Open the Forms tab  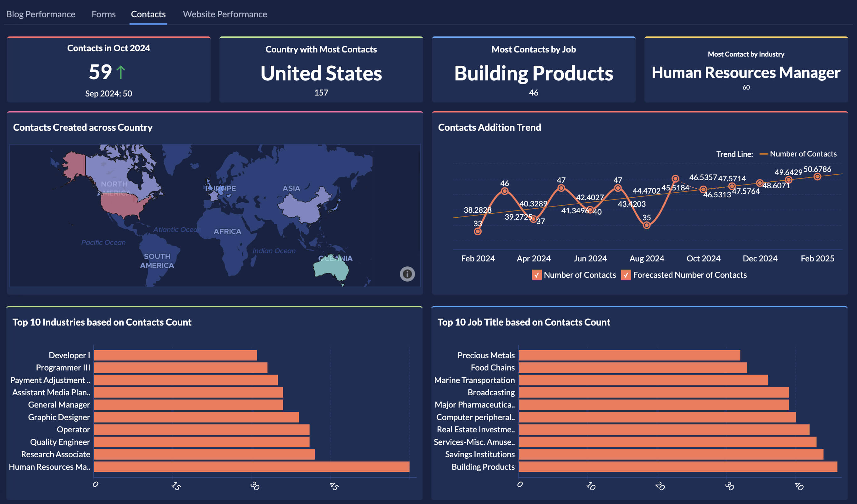[103, 14]
